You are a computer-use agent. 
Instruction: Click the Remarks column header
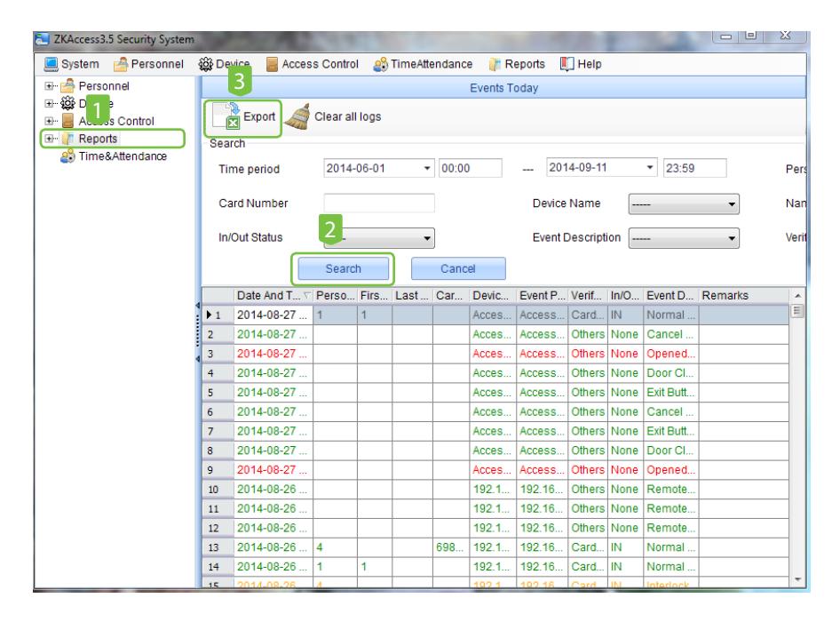743,295
